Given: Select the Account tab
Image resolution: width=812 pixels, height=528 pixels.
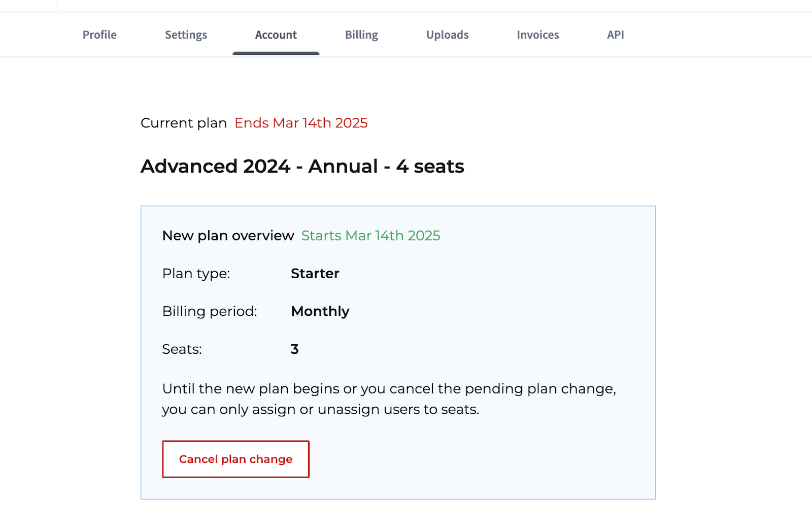Looking at the screenshot, I should [276, 35].
